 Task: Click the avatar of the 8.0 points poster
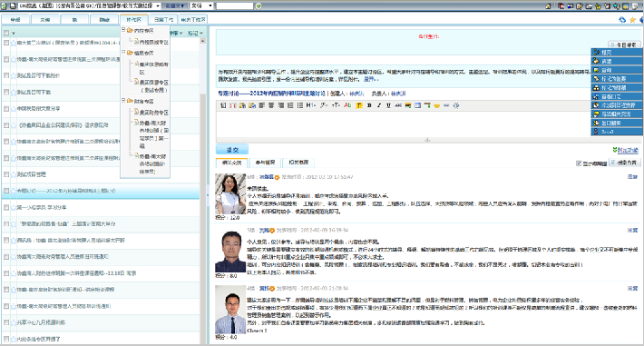(230, 252)
